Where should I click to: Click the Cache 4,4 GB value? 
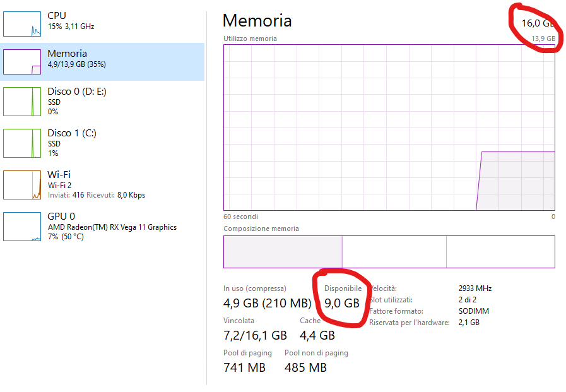tap(317, 335)
